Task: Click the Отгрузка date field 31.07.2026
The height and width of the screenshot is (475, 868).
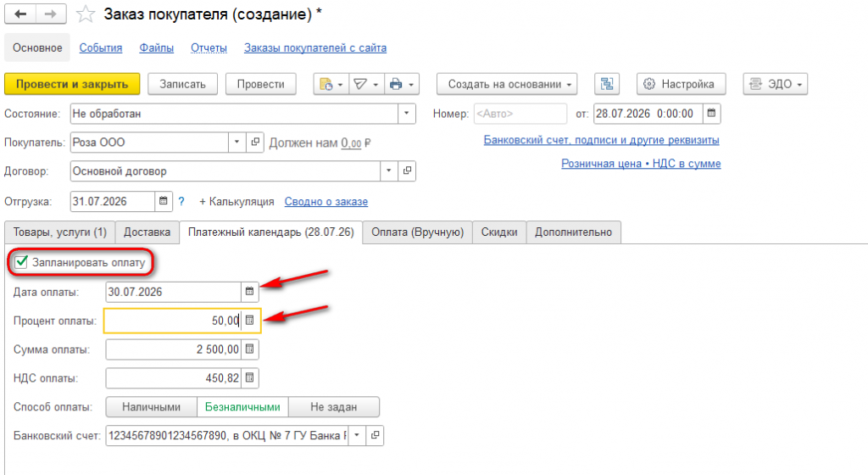Action: pyautogui.click(x=113, y=201)
